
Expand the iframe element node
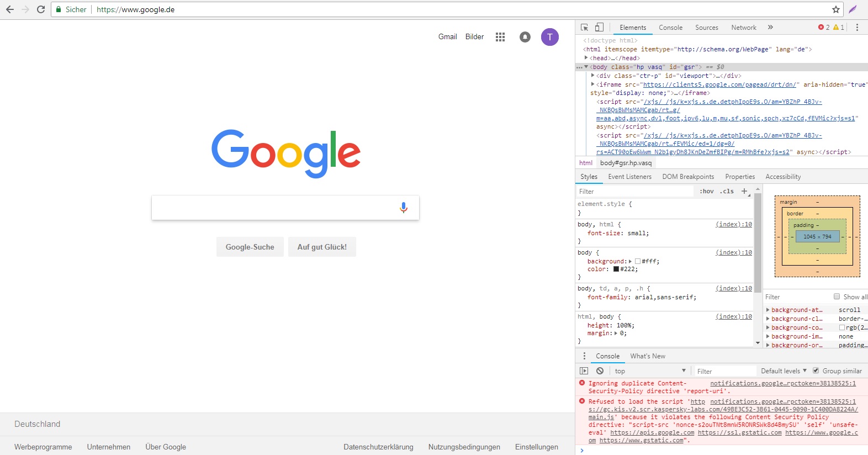(x=593, y=84)
